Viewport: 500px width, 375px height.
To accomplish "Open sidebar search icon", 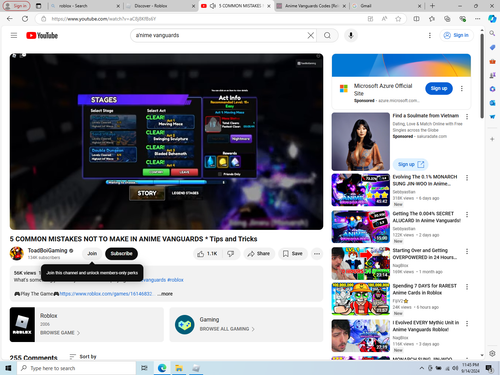I will pyautogui.click(x=492, y=33).
